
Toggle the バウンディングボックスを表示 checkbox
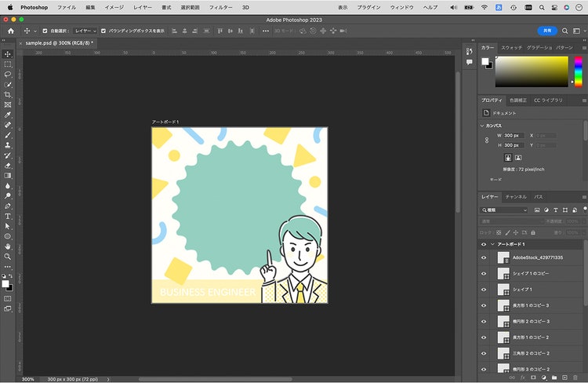click(x=103, y=31)
